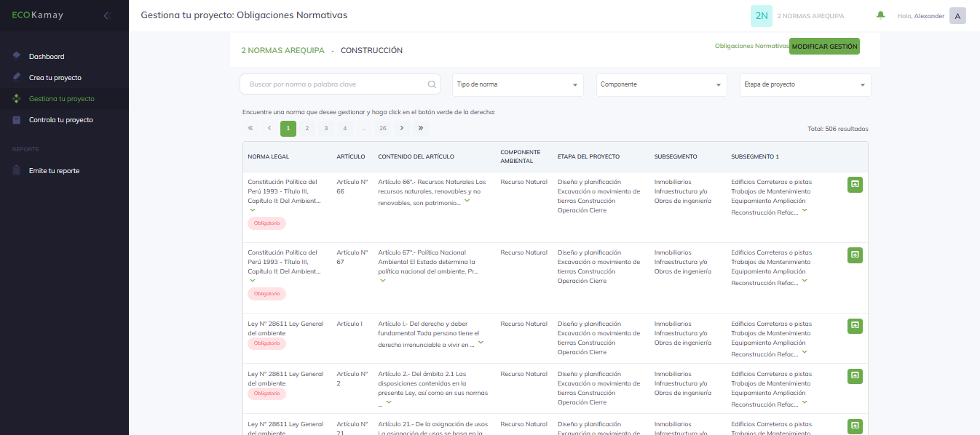The image size is (980, 435).
Task: Click the MODIFICAR GESTIÓN button
Action: 824,46
